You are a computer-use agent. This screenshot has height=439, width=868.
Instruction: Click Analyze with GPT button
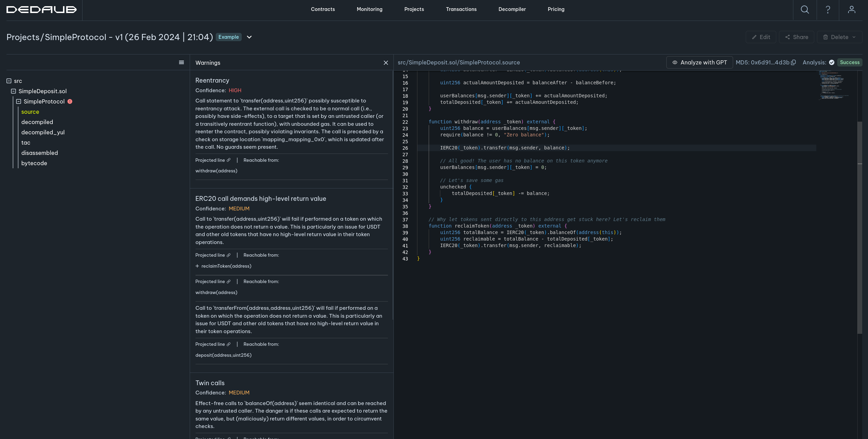[x=700, y=62]
